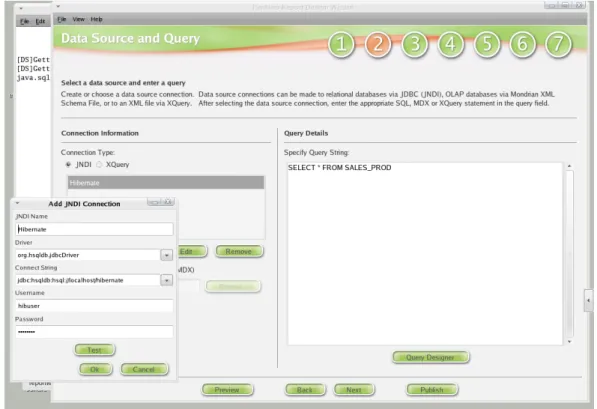Open the File menu in the wizard
597x409 pixels.
pos(62,19)
